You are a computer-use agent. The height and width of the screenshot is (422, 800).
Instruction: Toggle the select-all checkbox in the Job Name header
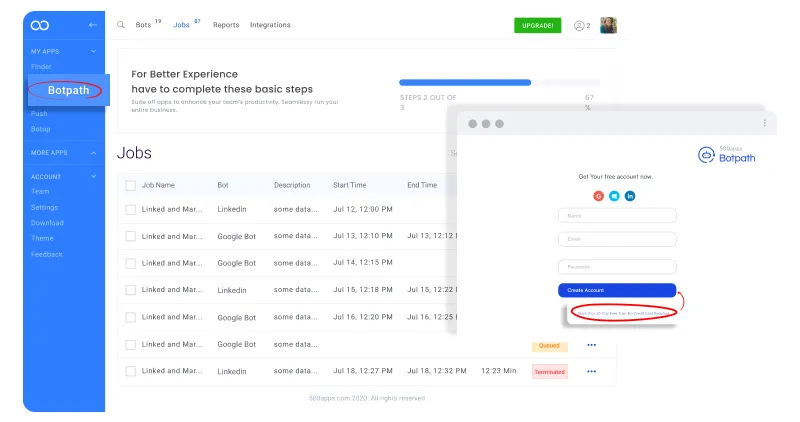tap(131, 185)
